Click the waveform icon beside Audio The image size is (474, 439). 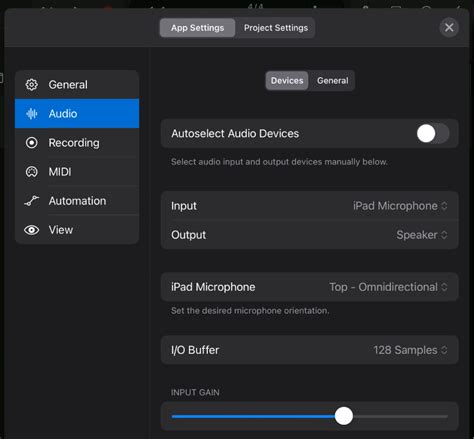point(32,114)
